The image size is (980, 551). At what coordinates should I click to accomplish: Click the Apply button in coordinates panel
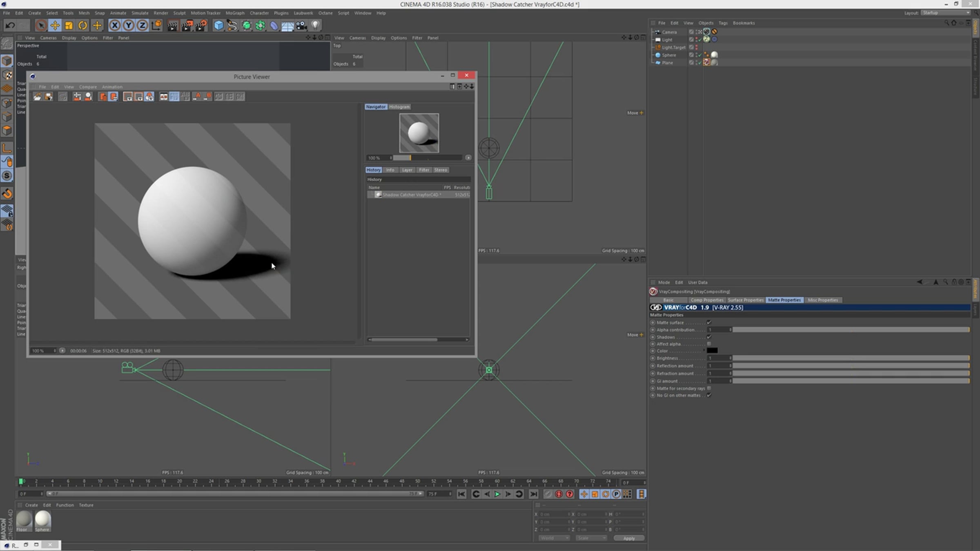point(629,538)
